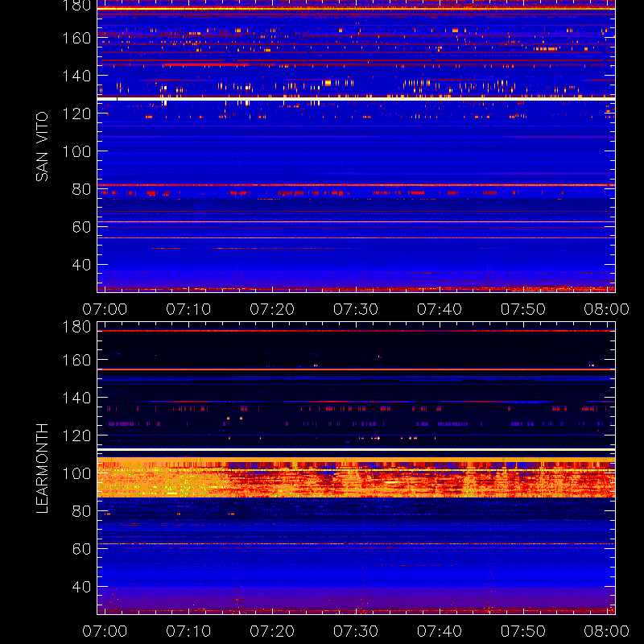Select the 140 tick label on San Vito axis

click(76, 76)
